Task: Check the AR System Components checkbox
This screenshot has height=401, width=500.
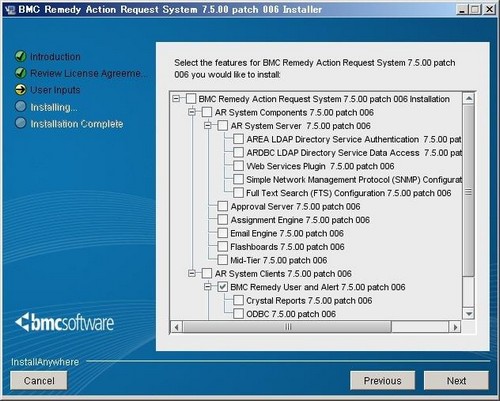Action: click(x=207, y=112)
